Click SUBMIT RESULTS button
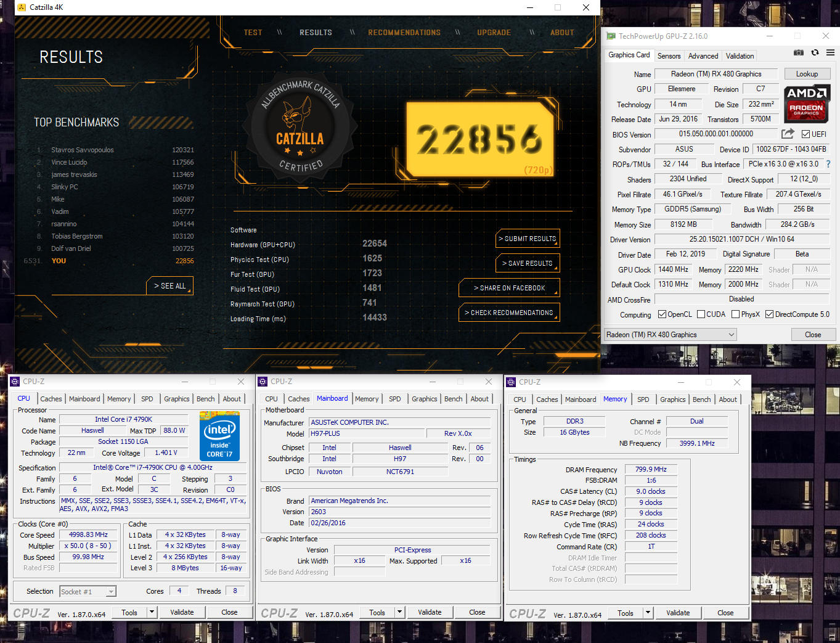 pos(528,239)
